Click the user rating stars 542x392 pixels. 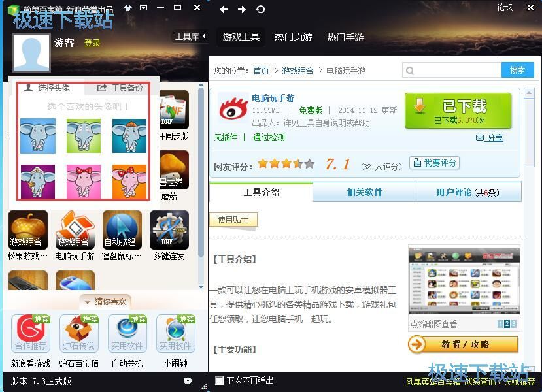[286, 163]
